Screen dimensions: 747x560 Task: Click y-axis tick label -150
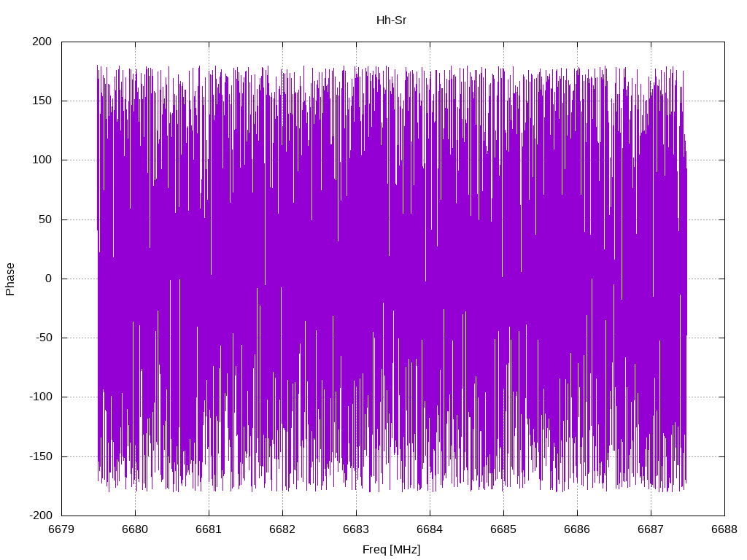41,456
